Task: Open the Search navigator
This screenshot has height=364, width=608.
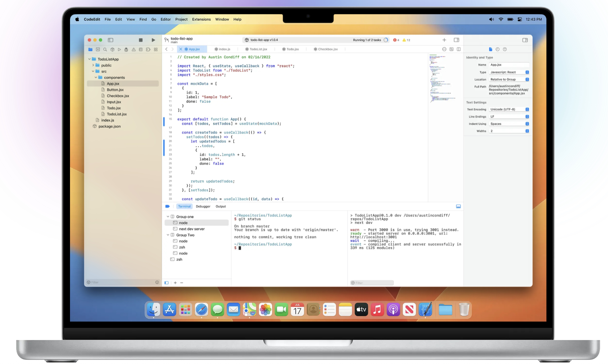Action: point(105,49)
